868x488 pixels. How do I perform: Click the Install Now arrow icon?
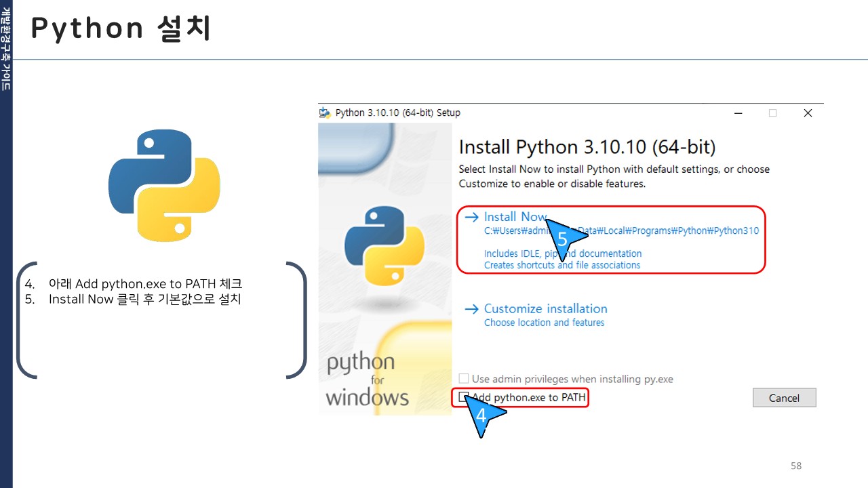(x=471, y=218)
